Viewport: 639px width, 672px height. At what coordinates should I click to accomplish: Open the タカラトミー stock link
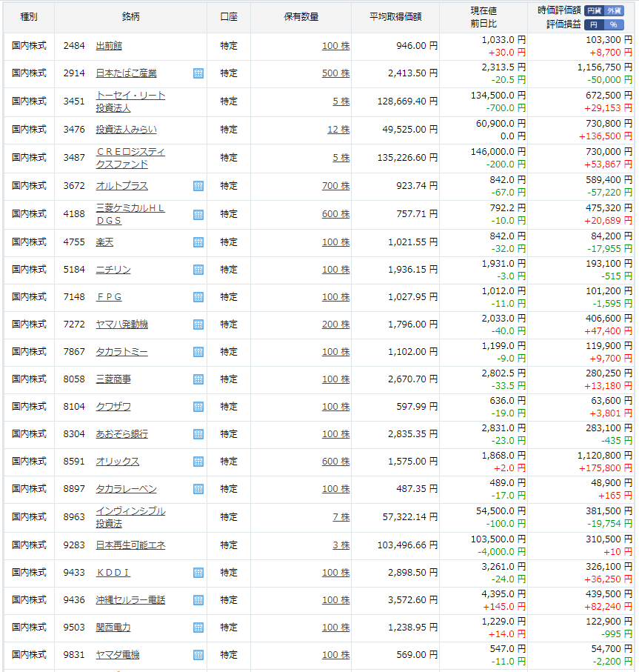[122, 352]
